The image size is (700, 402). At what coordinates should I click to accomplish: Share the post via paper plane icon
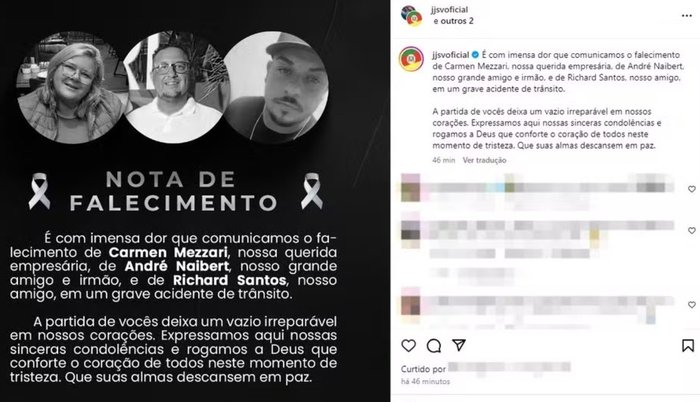(x=459, y=345)
